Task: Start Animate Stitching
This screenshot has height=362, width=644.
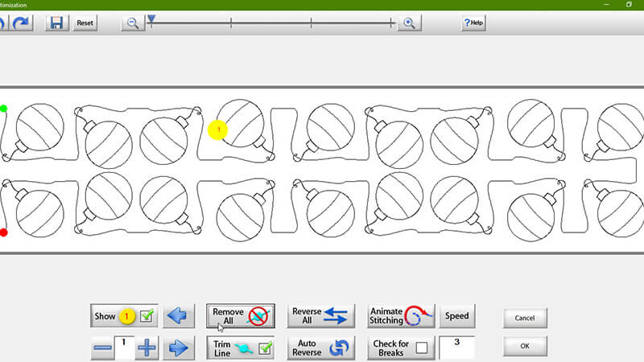Action: (x=401, y=316)
